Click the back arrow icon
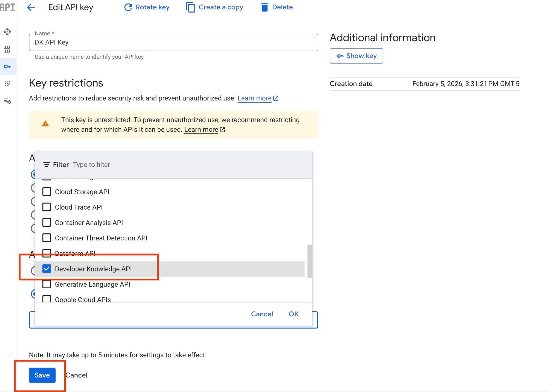This screenshot has width=549, height=392. click(x=31, y=7)
